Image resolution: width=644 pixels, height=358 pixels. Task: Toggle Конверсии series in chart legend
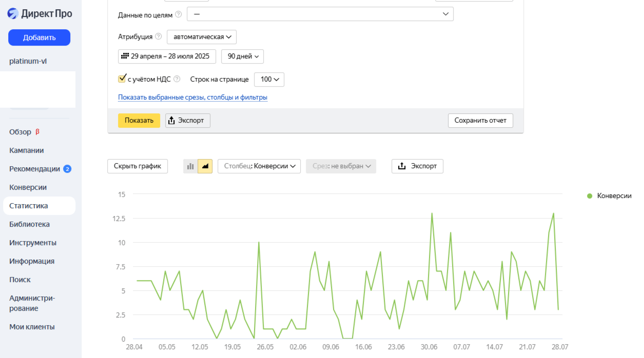coord(609,196)
